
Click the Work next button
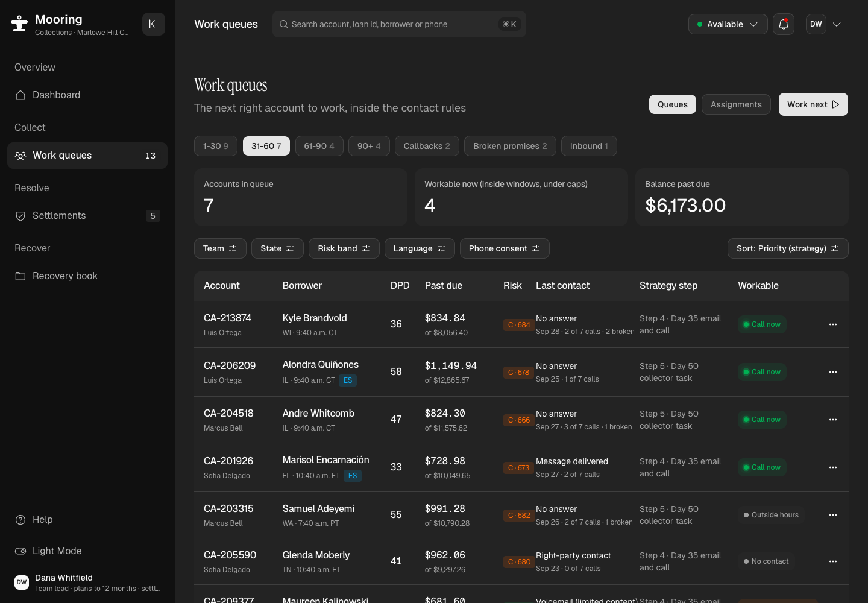tap(813, 104)
